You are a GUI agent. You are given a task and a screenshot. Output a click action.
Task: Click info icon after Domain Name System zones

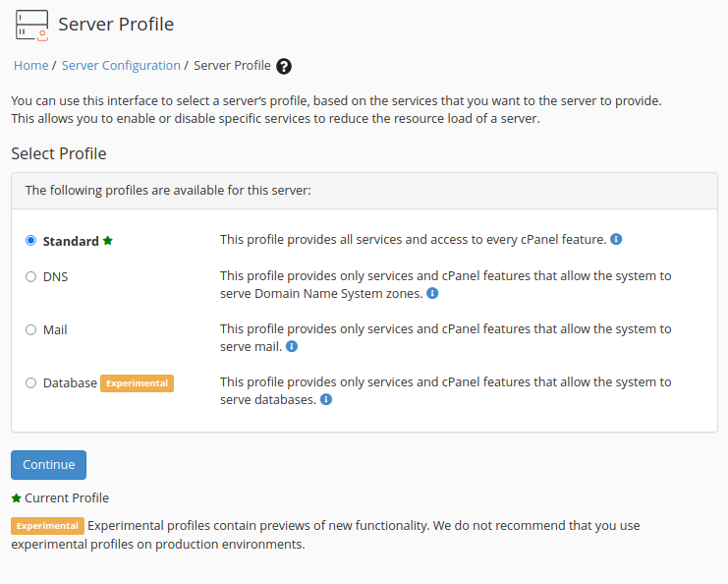432,293
